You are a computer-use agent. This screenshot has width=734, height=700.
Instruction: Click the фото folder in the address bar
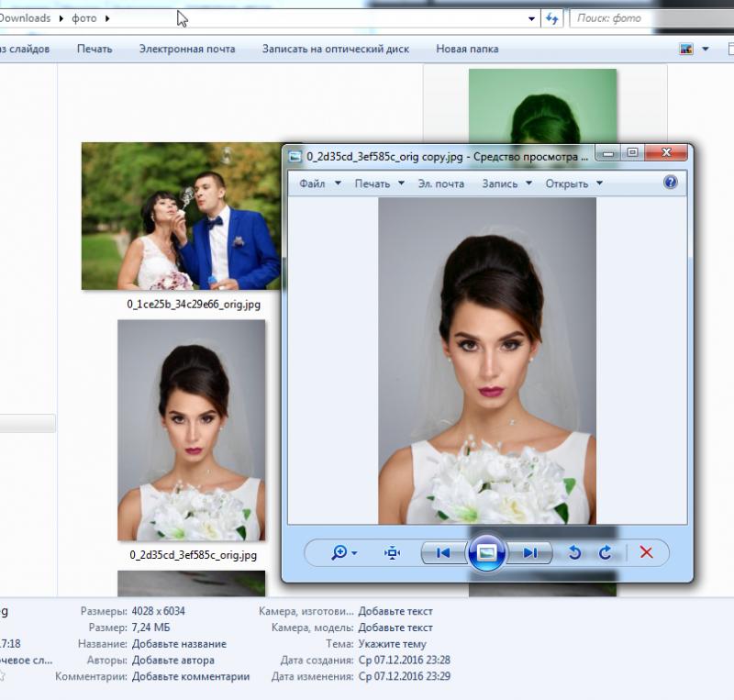click(x=84, y=18)
